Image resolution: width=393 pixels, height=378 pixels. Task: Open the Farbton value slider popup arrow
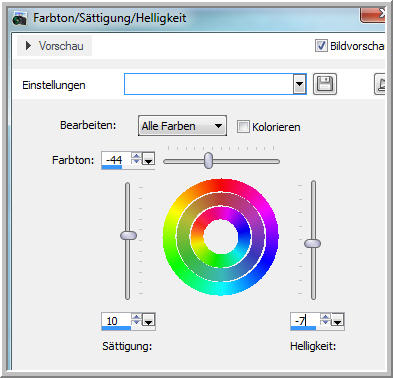148,159
